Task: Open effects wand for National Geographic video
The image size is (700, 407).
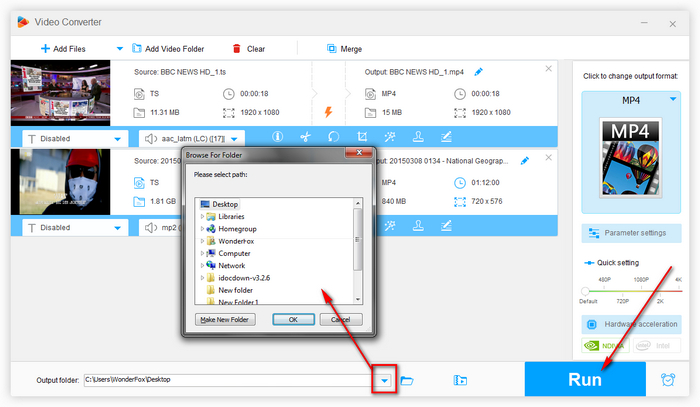Action: pyautogui.click(x=390, y=226)
